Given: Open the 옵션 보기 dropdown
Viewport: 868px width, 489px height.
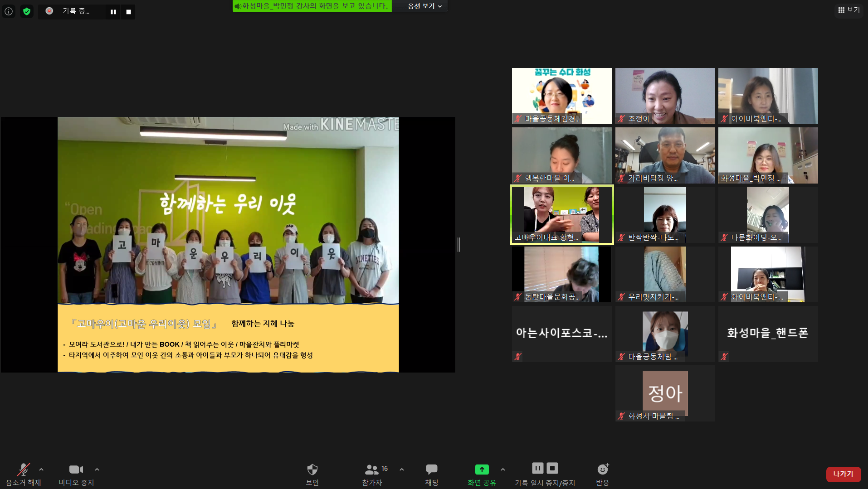Looking at the screenshot, I should (424, 6).
